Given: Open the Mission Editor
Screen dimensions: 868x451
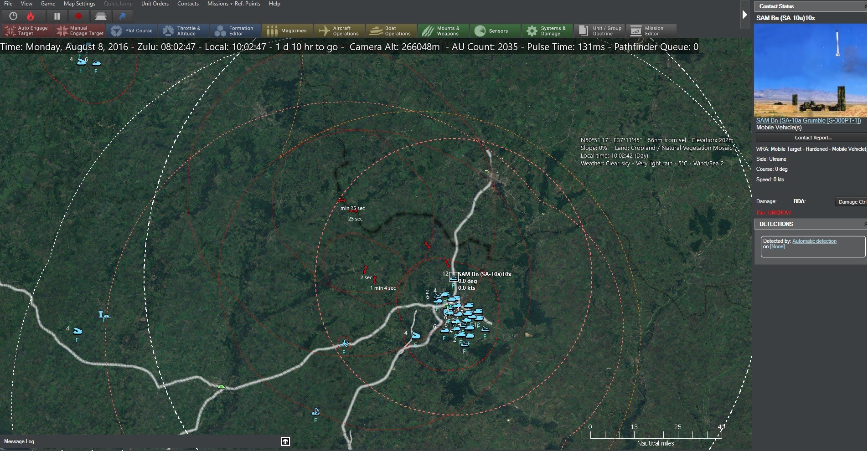Looking at the screenshot, I should pyautogui.click(x=651, y=31).
